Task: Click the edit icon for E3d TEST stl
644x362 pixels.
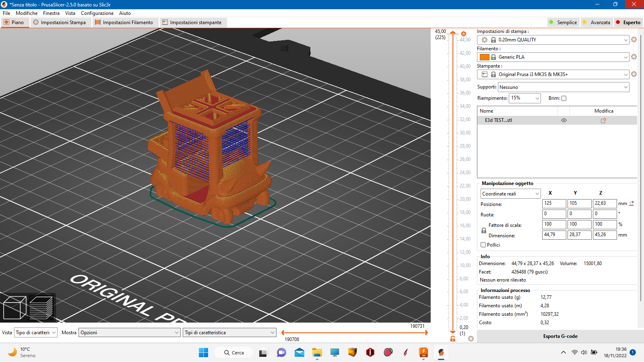Action: pos(603,120)
